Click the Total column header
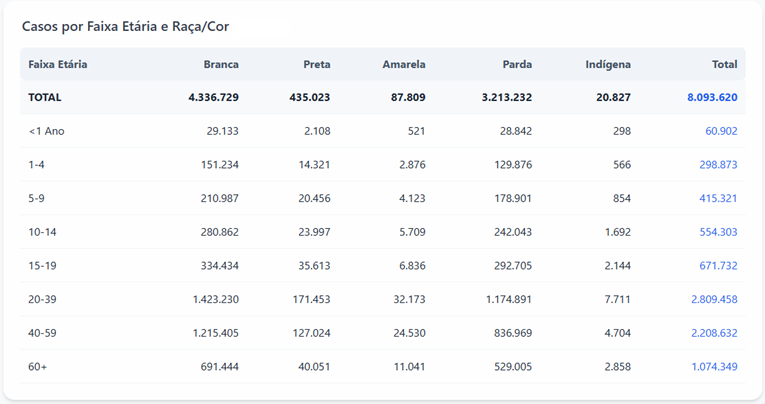This screenshot has width=765, height=404. (x=724, y=64)
